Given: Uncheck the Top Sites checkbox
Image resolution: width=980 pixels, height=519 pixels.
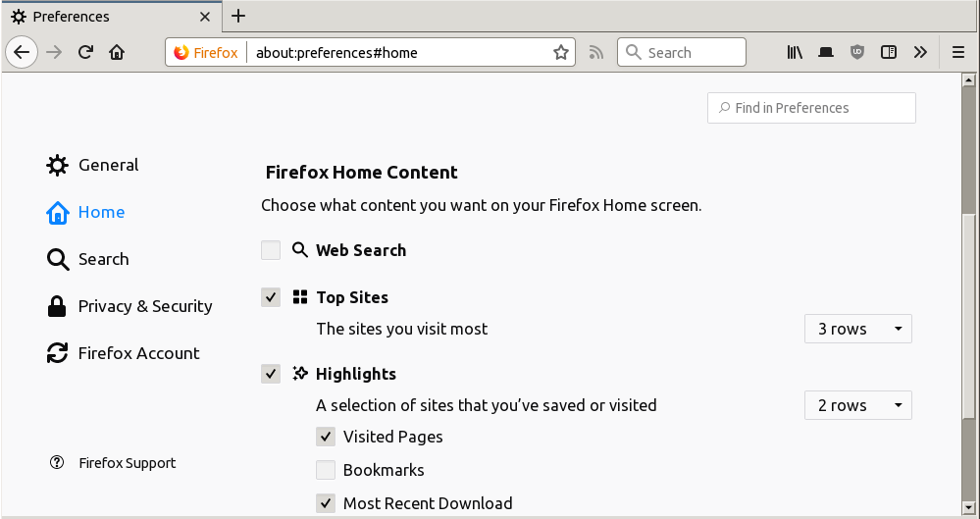Looking at the screenshot, I should 271,297.
